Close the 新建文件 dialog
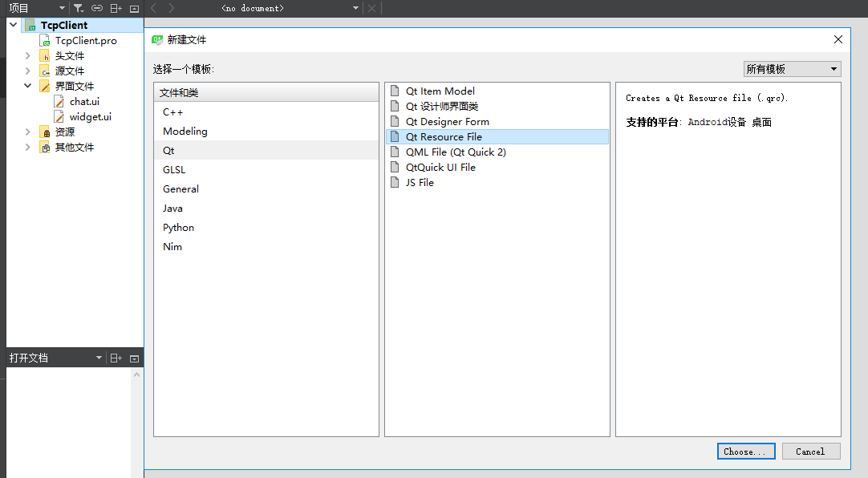 pos(838,39)
